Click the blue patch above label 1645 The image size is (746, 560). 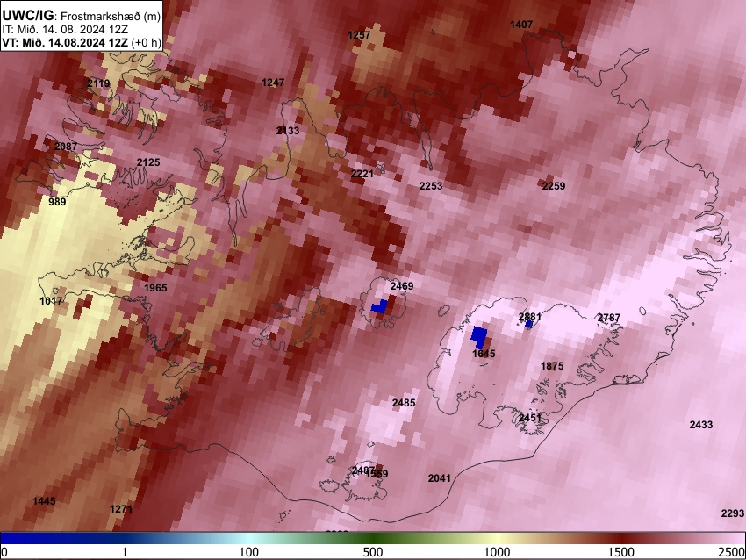479,336
